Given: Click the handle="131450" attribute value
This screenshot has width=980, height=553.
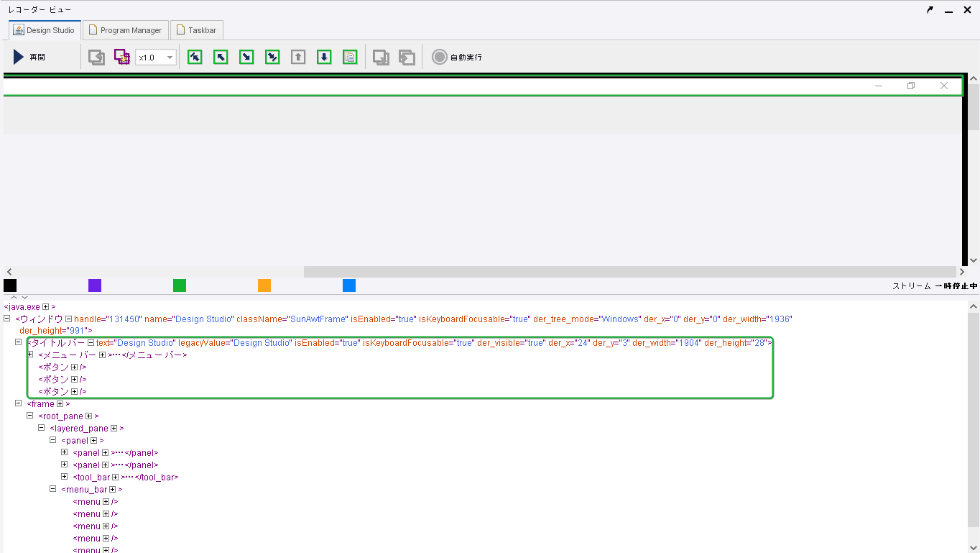Looking at the screenshot, I should click(x=107, y=319).
